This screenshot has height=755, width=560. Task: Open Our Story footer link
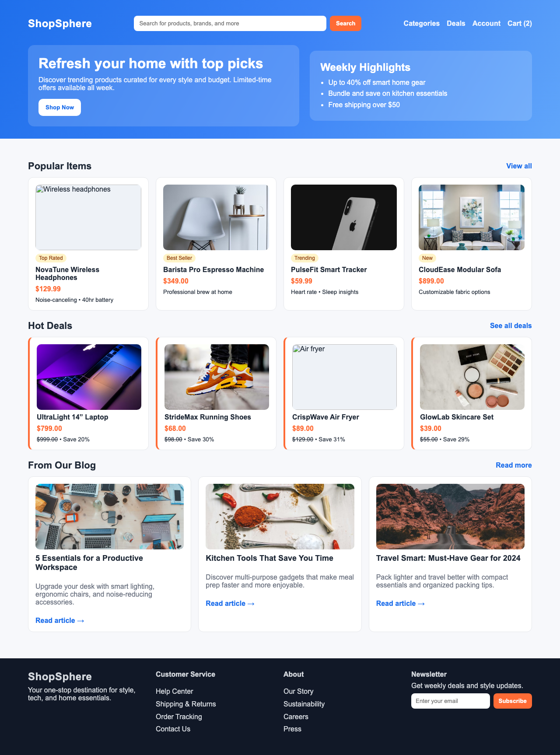298,692
